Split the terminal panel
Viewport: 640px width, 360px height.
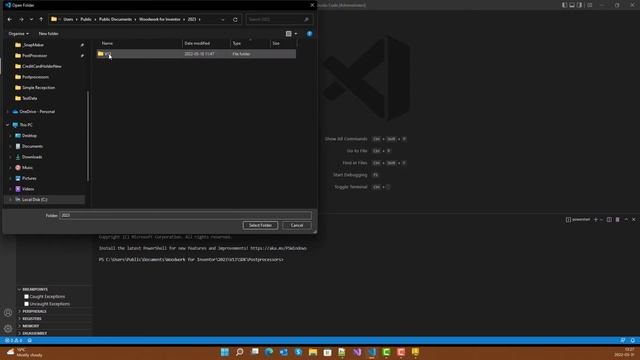click(609, 220)
